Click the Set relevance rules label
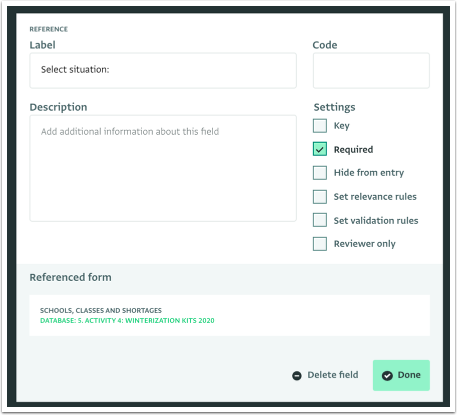The image size is (457, 415). pyautogui.click(x=375, y=197)
